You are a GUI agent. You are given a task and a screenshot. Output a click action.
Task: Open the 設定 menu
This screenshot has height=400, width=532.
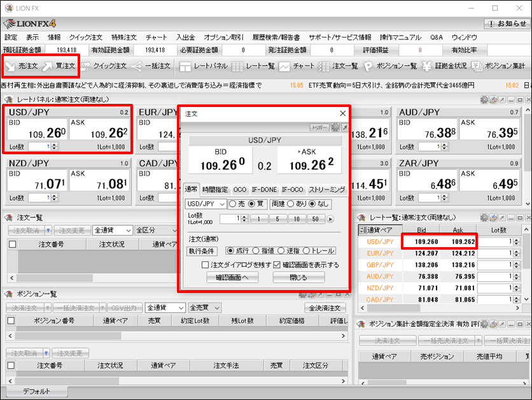[11, 38]
